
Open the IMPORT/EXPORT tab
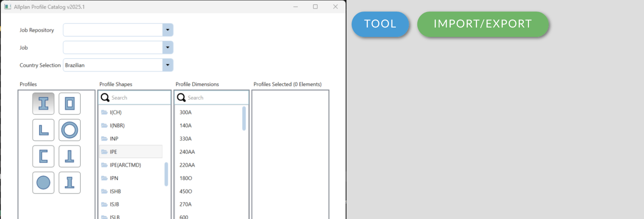coord(483,24)
